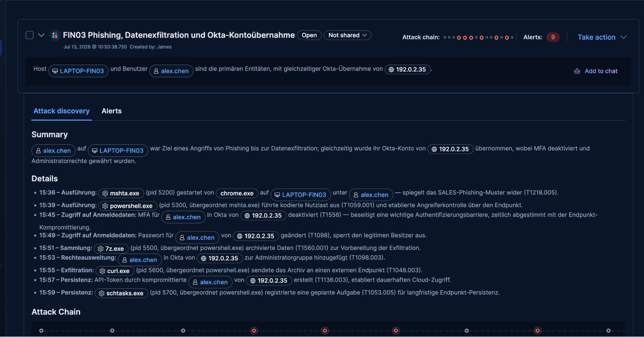Click the mshta.exe process badge
The height and width of the screenshot is (337, 644).
coord(121,193)
